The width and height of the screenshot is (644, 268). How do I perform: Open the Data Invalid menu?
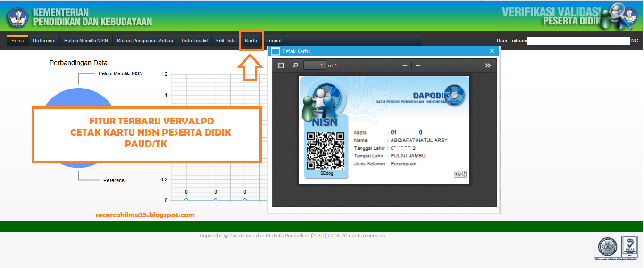click(x=194, y=41)
